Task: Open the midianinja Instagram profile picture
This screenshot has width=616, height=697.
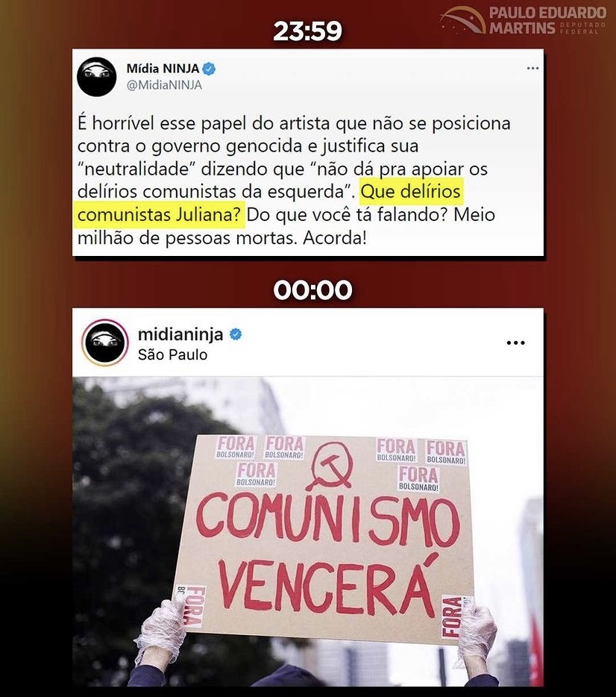Action: coord(105,343)
